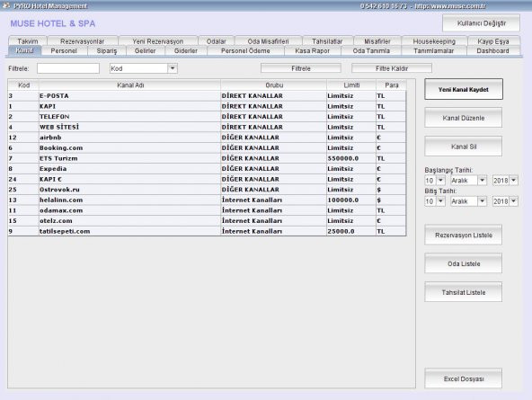
Task: Click the Yeni Kanal Kaydet button
Action: click(x=464, y=89)
